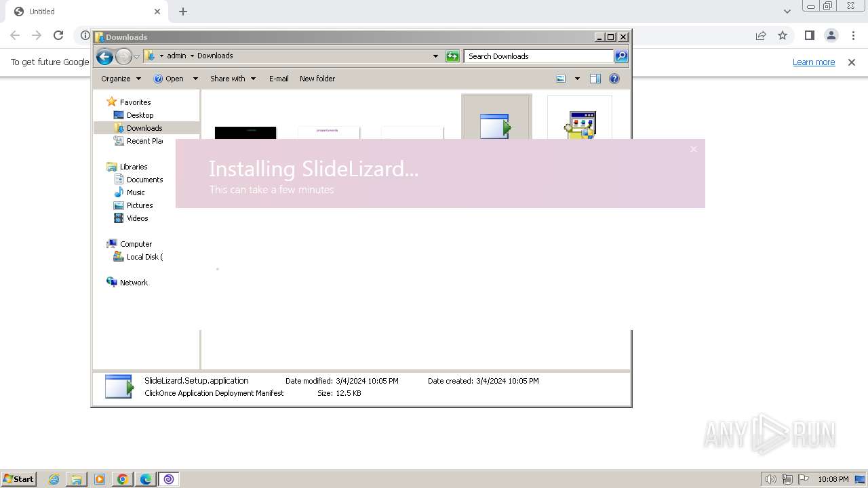Expand the view options dropdown arrow
The image size is (868, 488).
(x=577, y=79)
